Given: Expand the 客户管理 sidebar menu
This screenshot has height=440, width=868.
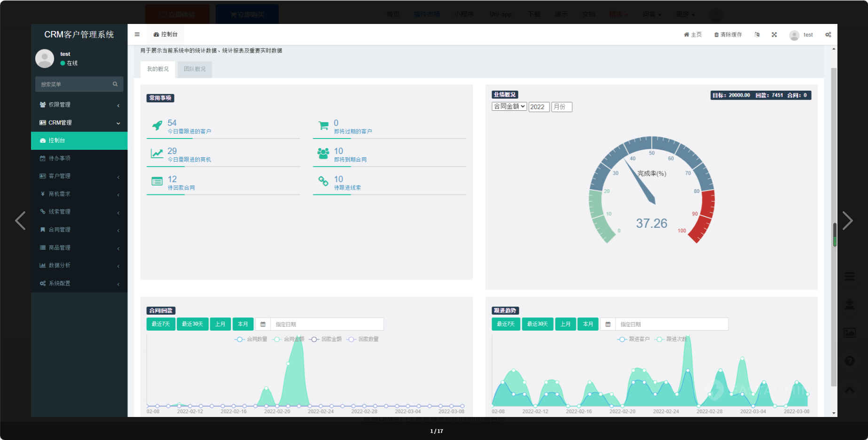Looking at the screenshot, I should (79, 176).
